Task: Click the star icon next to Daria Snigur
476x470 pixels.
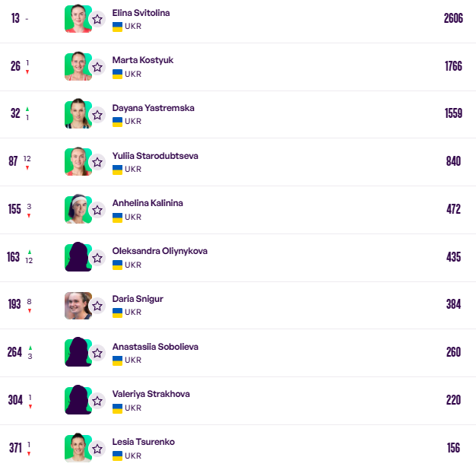Action: pos(97,306)
